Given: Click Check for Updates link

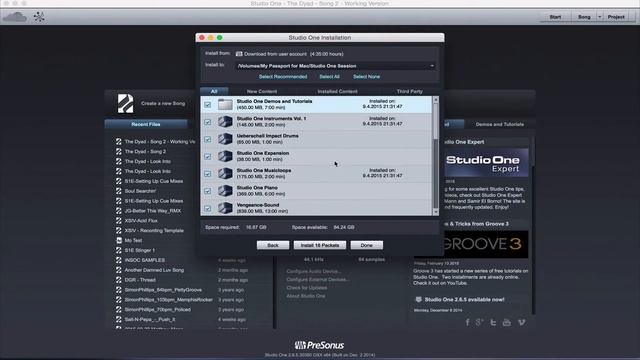Looking at the screenshot, I should (307, 288).
